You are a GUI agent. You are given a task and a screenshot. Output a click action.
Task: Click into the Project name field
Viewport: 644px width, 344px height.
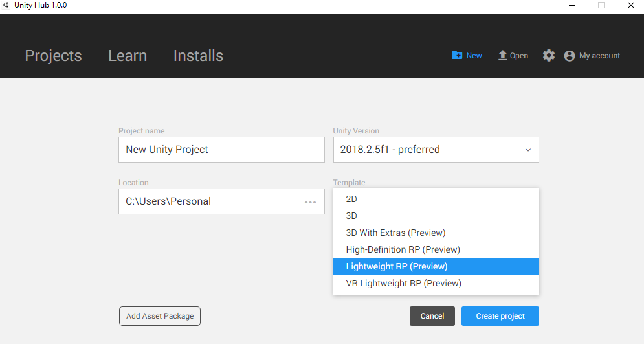point(221,150)
